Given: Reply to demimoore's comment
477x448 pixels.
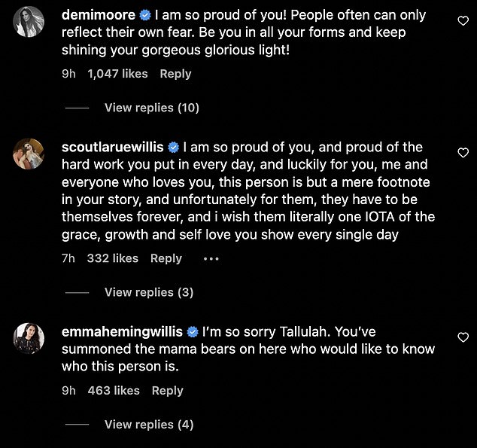Looking at the screenshot, I should (175, 74).
